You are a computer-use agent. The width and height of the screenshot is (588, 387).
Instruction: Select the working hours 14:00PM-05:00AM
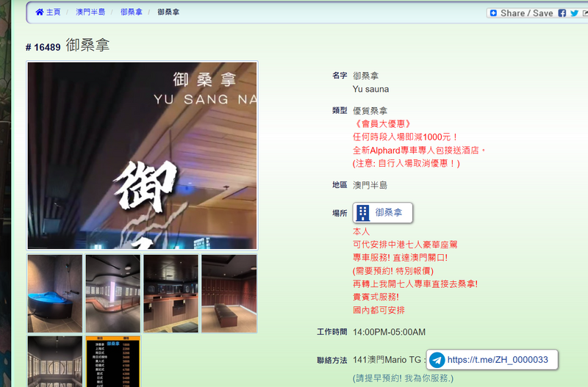389,332
